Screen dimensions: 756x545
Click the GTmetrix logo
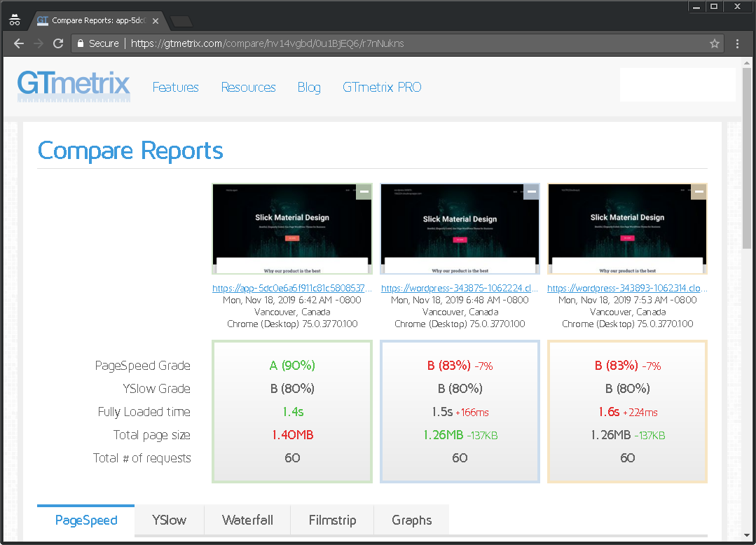(x=74, y=85)
